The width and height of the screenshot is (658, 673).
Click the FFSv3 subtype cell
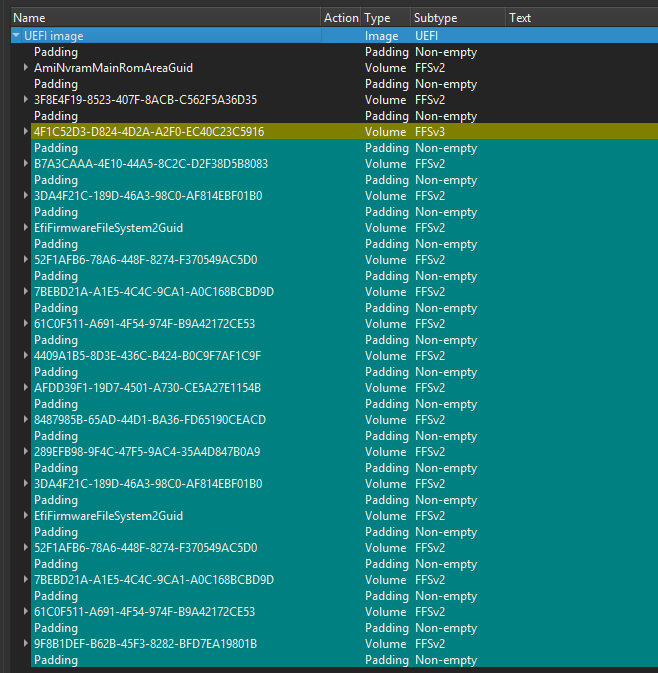click(431, 132)
